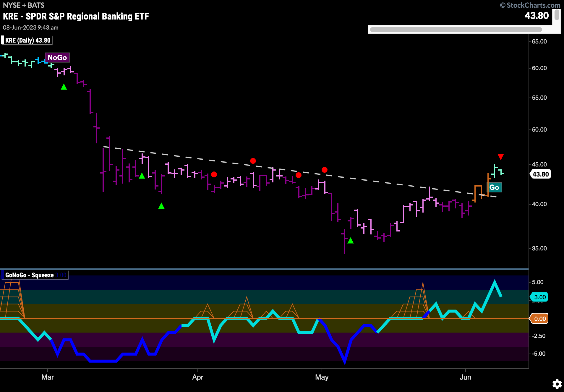Click the 3.00 oscillator value tag
564x392 pixels.
539,297
